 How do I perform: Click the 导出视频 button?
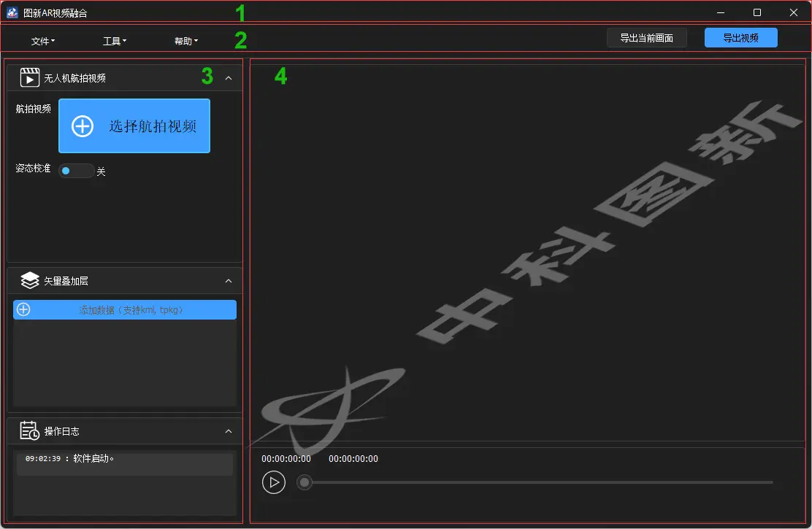pyautogui.click(x=740, y=38)
